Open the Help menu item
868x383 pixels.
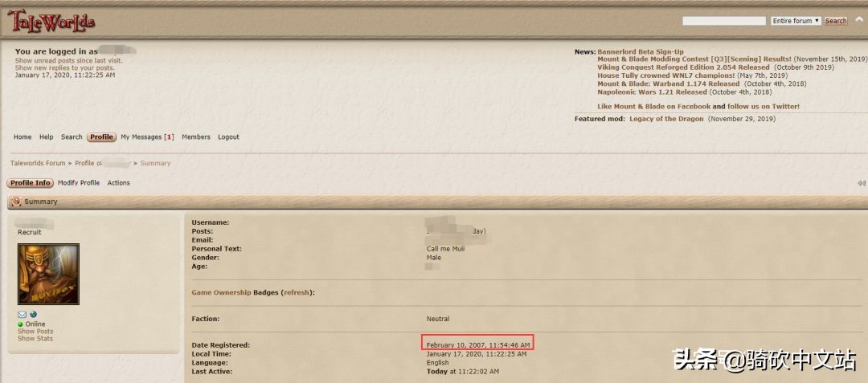[x=47, y=137]
